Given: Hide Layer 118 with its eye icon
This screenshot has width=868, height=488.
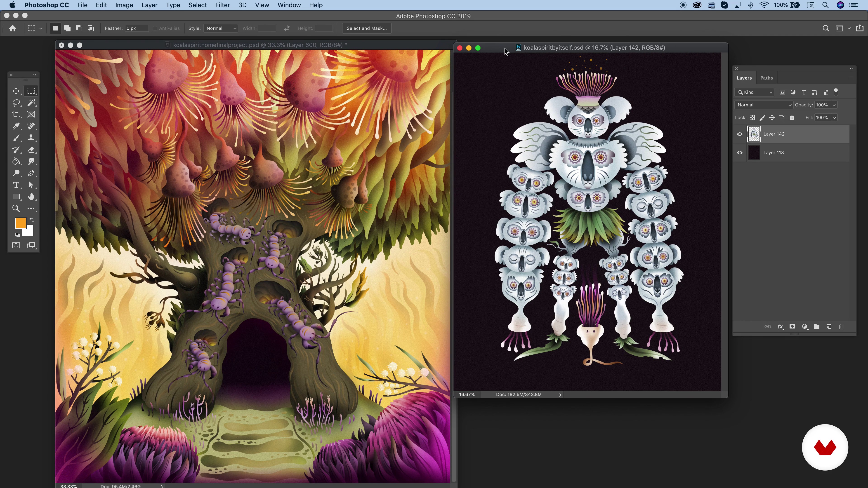Looking at the screenshot, I should (740, 152).
